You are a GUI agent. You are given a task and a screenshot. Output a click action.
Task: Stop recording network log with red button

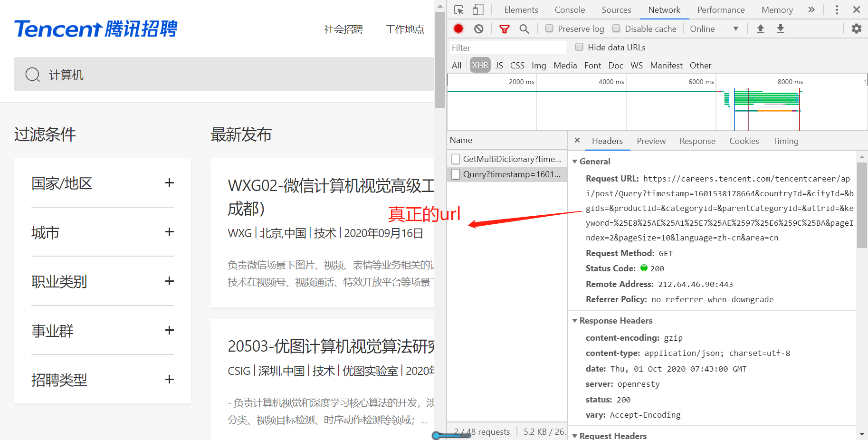(458, 29)
